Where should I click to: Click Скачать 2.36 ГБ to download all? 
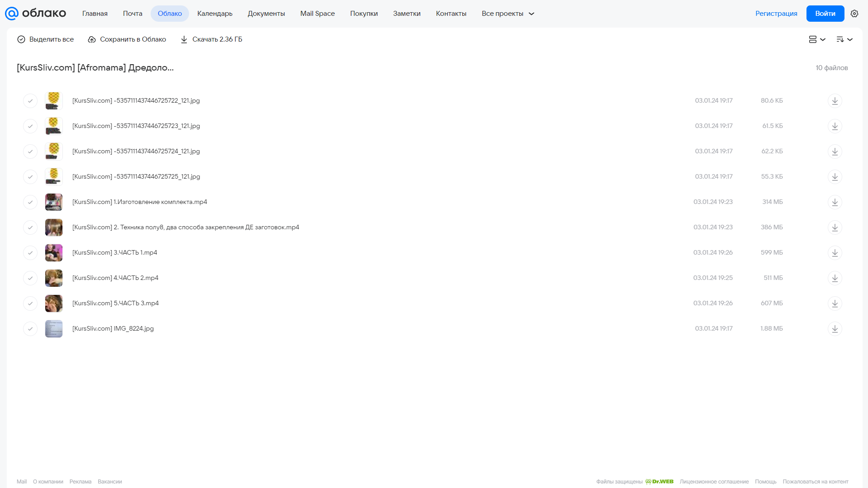(x=212, y=39)
